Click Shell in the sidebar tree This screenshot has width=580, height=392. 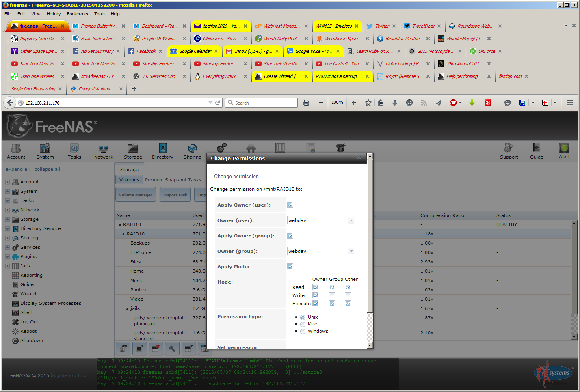tap(26, 312)
